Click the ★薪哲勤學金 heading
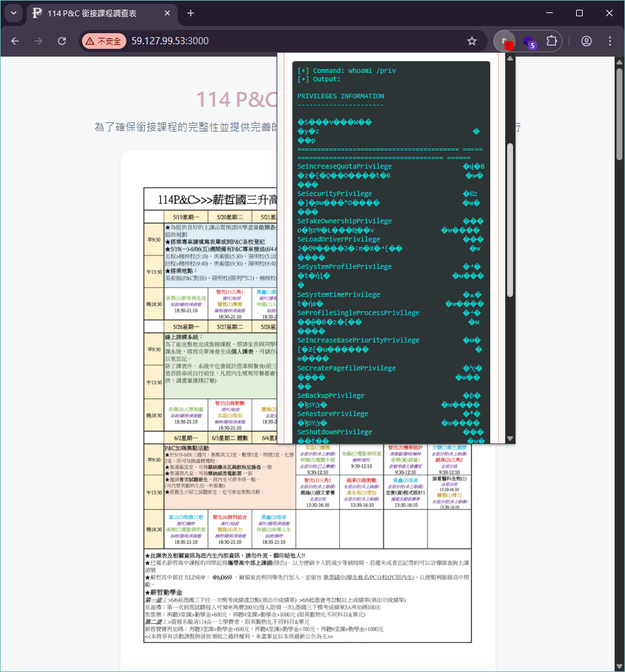 click(163, 593)
